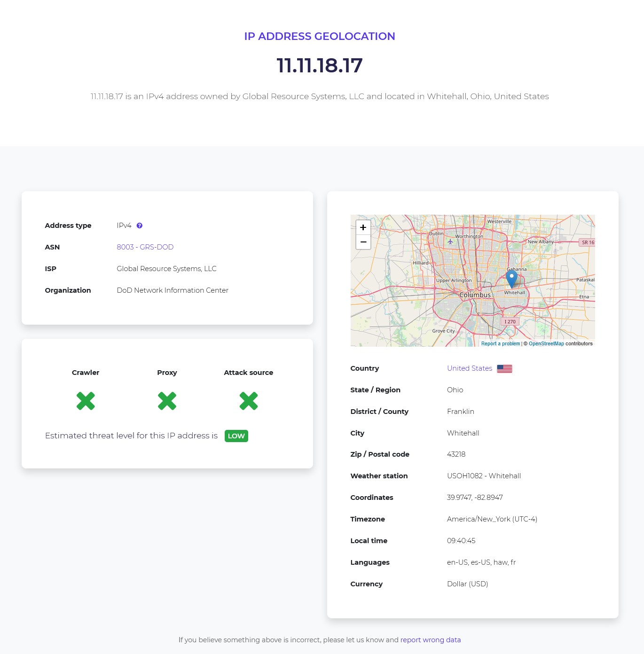
Task: Zoom in on the map
Action: [363, 227]
